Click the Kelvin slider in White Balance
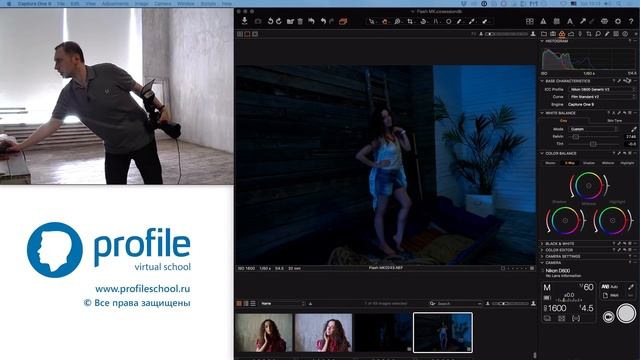 coord(594,137)
